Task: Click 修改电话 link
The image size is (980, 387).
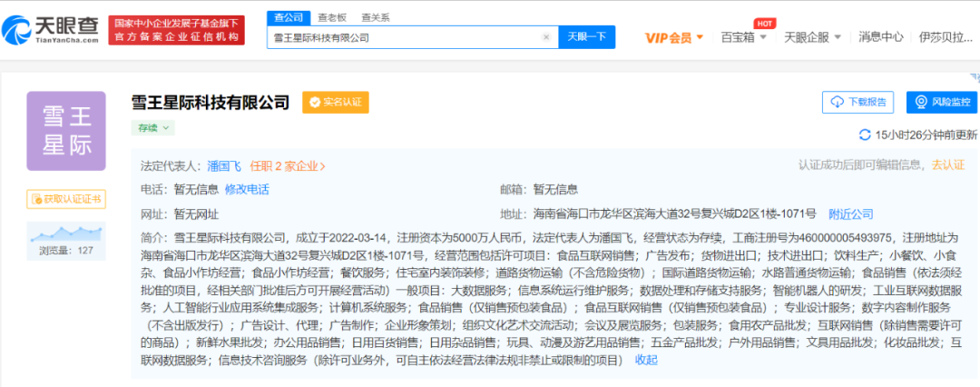Action: (x=247, y=190)
